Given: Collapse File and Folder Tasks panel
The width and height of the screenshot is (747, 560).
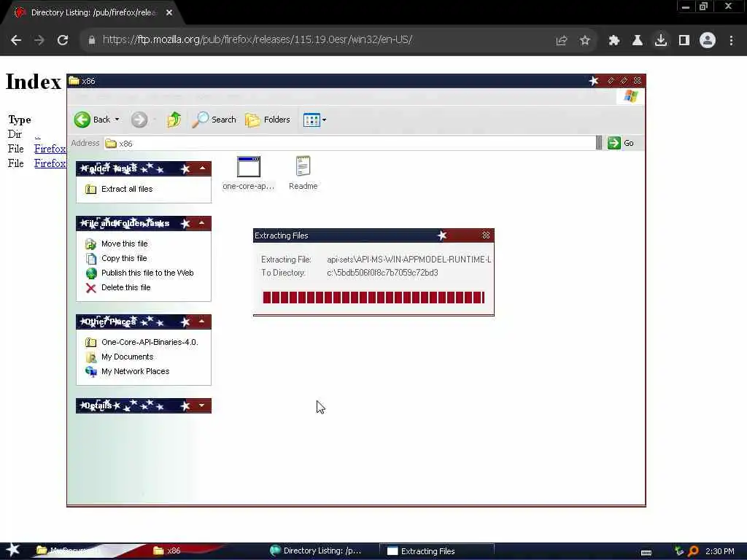Looking at the screenshot, I should pyautogui.click(x=202, y=223).
